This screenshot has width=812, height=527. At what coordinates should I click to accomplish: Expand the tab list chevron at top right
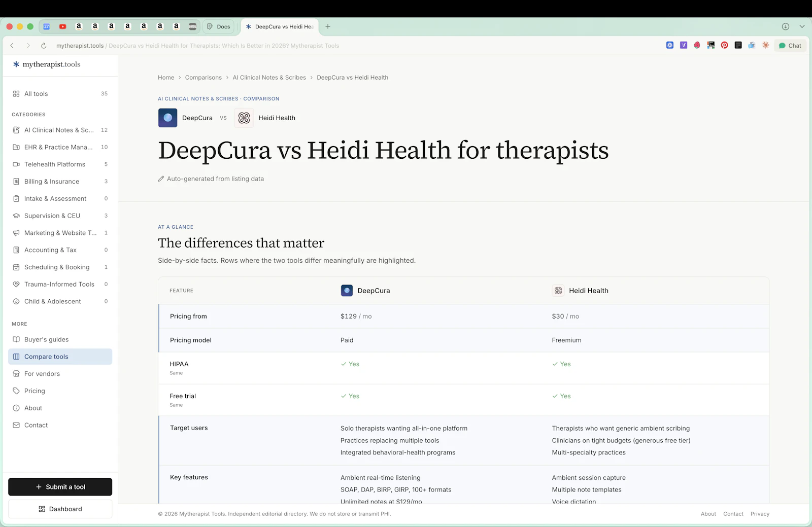pyautogui.click(x=802, y=26)
